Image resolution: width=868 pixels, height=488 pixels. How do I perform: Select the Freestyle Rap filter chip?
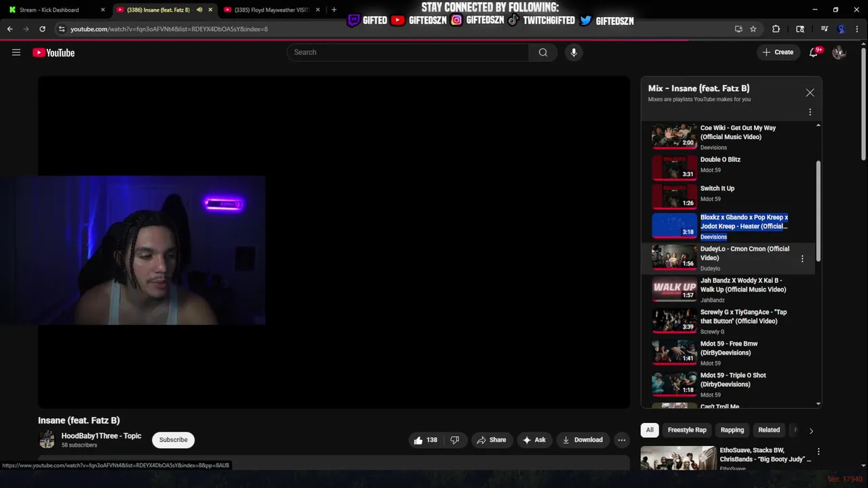(687, 430)
